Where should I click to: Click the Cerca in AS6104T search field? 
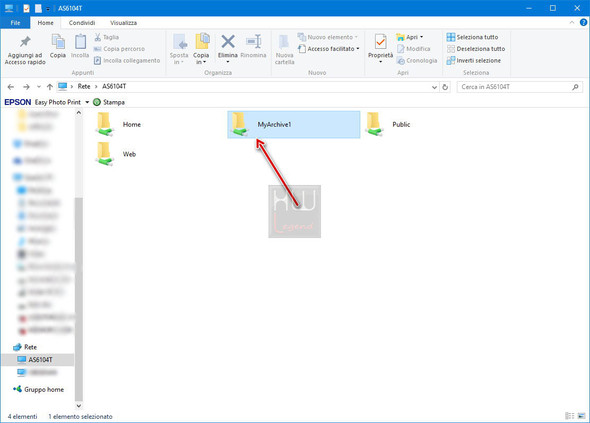coord(520,87)
